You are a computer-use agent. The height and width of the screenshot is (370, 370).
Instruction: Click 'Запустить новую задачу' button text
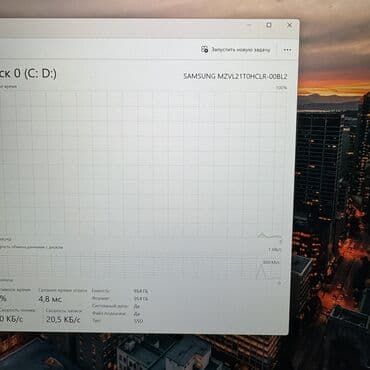[x=241, y=50]
